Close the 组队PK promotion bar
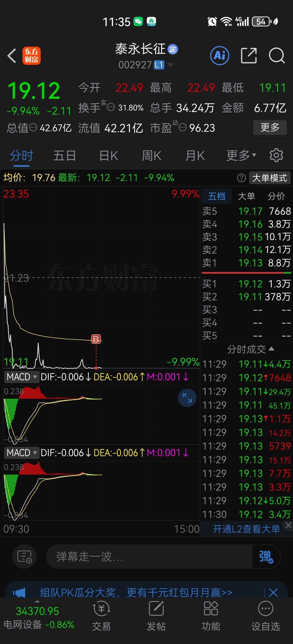This screenshot has height=644, width=293. coord(273,593)
